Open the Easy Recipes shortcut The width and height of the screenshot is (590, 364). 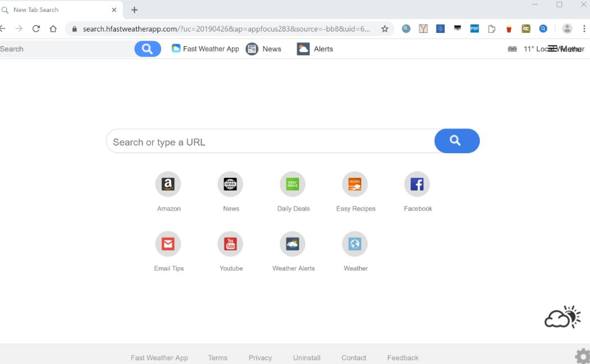(355, 184)
